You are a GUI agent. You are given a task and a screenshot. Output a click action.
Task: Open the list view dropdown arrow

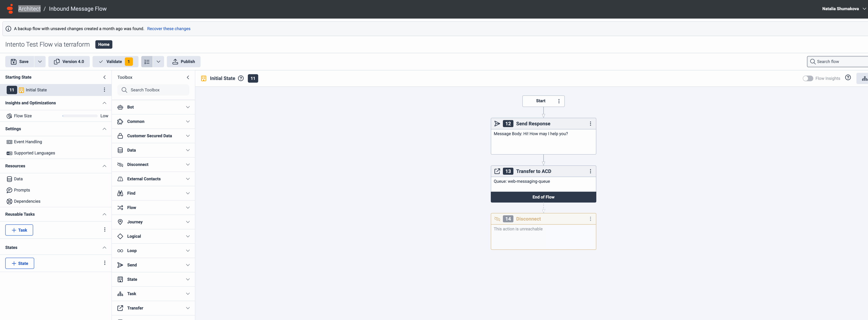point(158,62)
